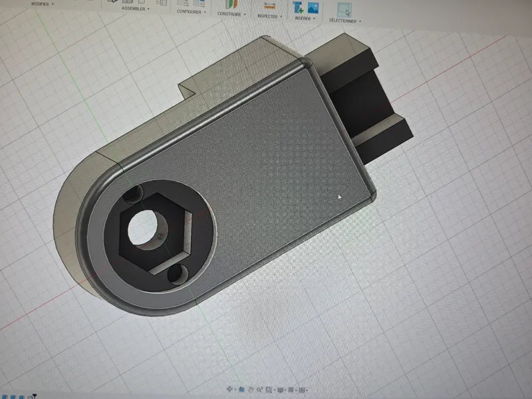Open the CONFIGURER dropdown menu

pos(191,11)
